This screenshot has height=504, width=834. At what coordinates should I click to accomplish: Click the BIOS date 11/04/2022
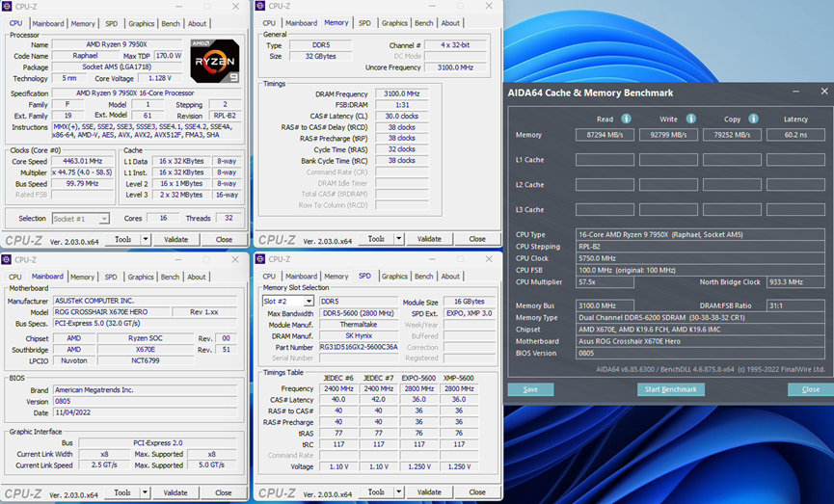(x=144, y=412)
